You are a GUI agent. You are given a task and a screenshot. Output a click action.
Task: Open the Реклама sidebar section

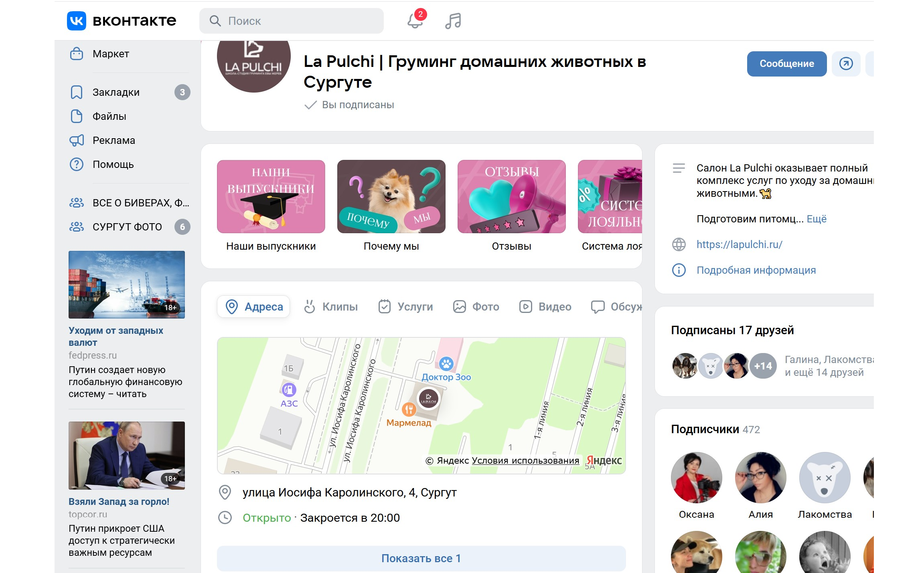pyautogui.click(x=113, y=140)
